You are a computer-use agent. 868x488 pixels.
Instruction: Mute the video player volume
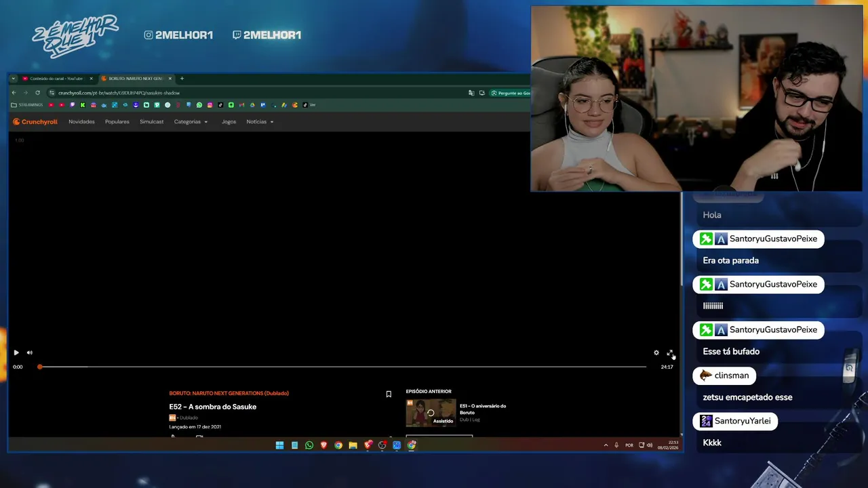click(29, 352)
